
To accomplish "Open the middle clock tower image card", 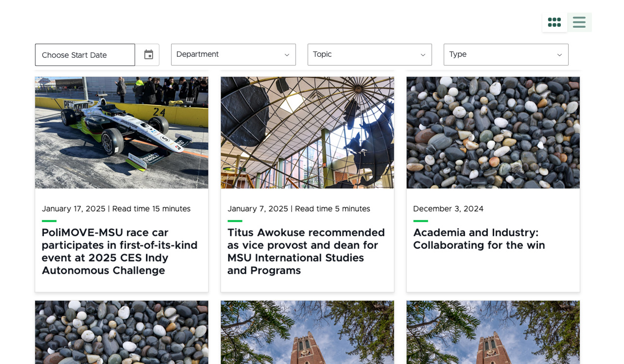I will point(307,332).
